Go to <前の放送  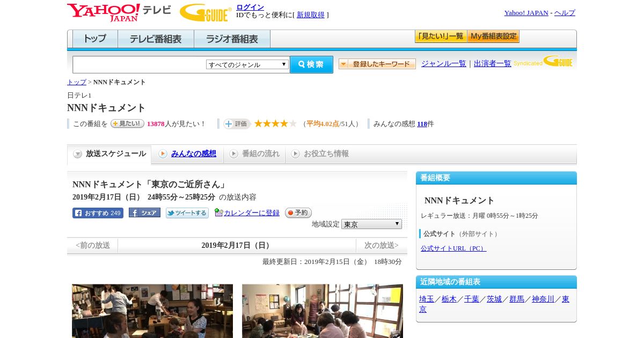[93, 245]
